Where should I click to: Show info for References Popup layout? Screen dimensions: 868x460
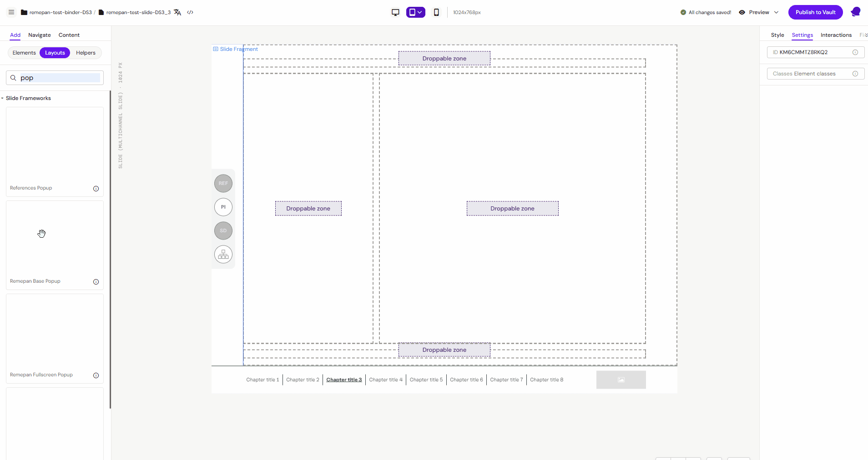click(96, 189)
